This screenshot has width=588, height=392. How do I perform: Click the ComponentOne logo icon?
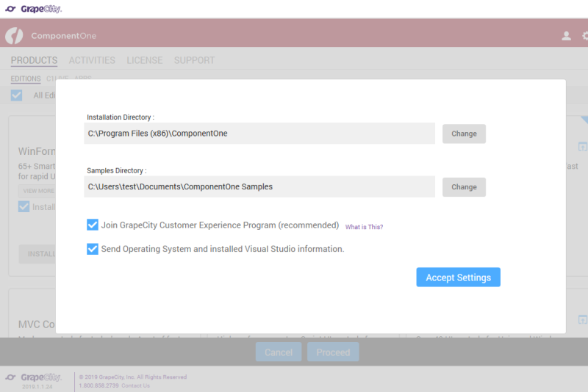coord(14,36)
